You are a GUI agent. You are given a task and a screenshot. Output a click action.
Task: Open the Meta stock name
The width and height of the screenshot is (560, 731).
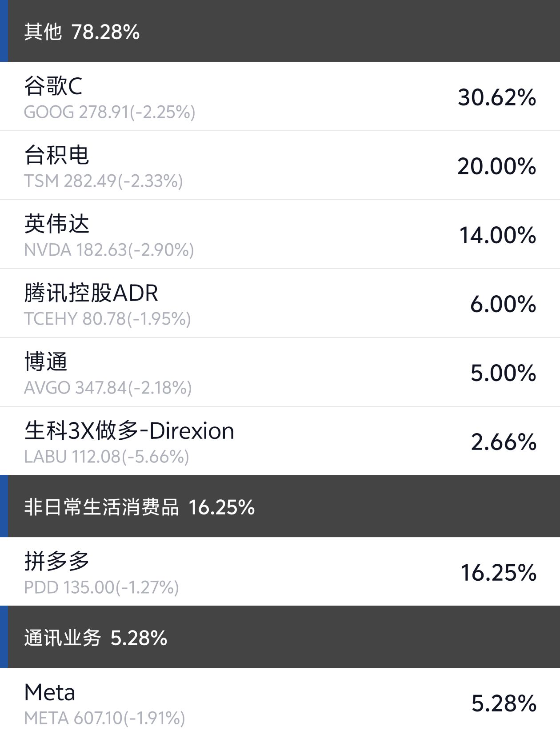point(50,692)
